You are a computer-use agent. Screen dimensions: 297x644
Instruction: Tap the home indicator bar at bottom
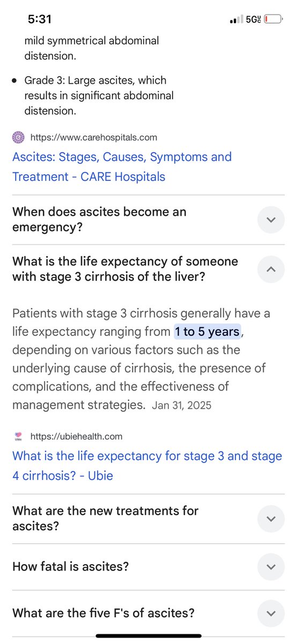(148, 636)
